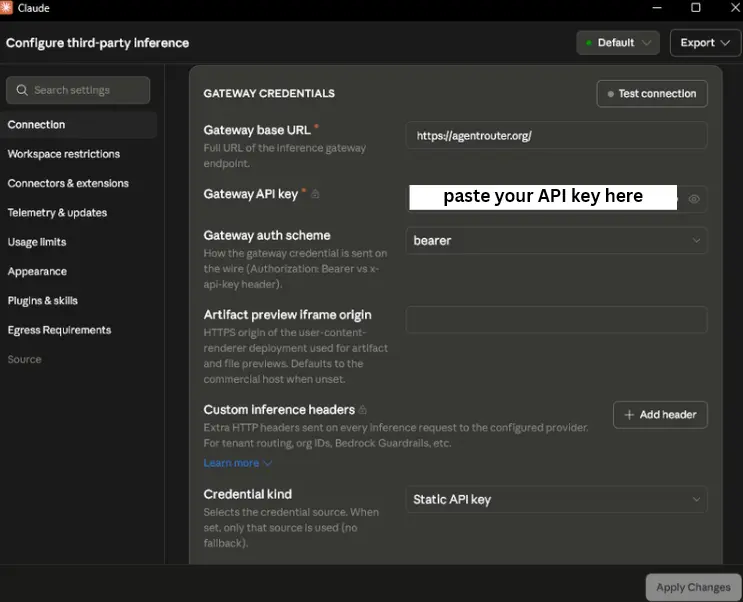743x602 pixels.
Task: Click lock icon beside Custom inference headers
Action: pyautogui.click(x=362, y=410)
